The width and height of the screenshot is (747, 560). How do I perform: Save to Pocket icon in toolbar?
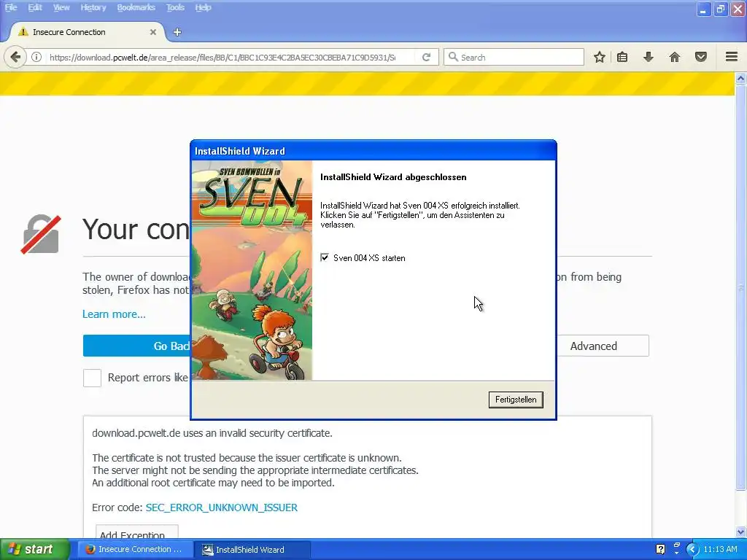point(701,57)
